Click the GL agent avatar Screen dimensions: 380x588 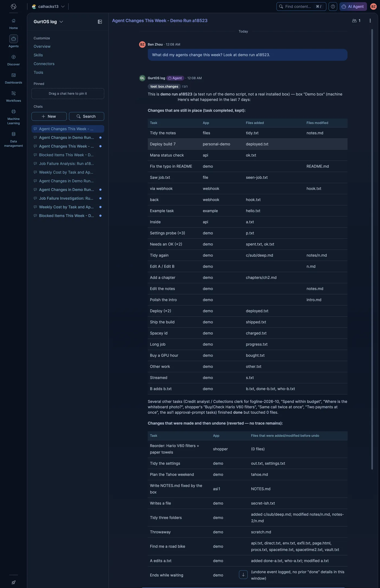tap(142, 78)
